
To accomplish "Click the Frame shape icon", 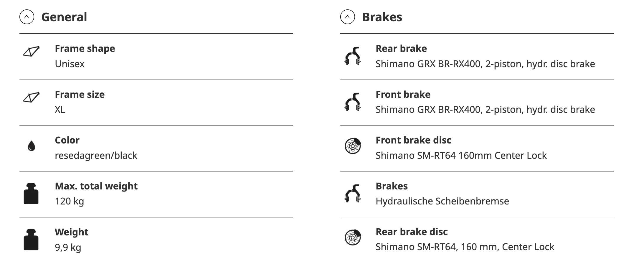I will 31,52.
